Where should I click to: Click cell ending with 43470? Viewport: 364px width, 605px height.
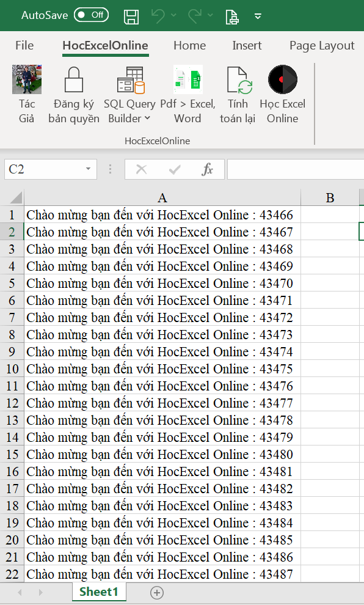pos(162,283)
